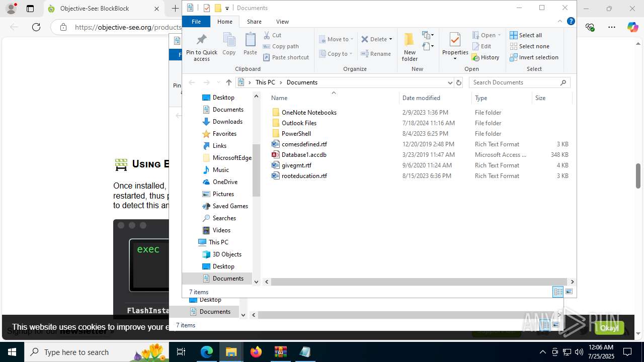
Task: Refresh the Documents folder view
Action: [458, 82]
